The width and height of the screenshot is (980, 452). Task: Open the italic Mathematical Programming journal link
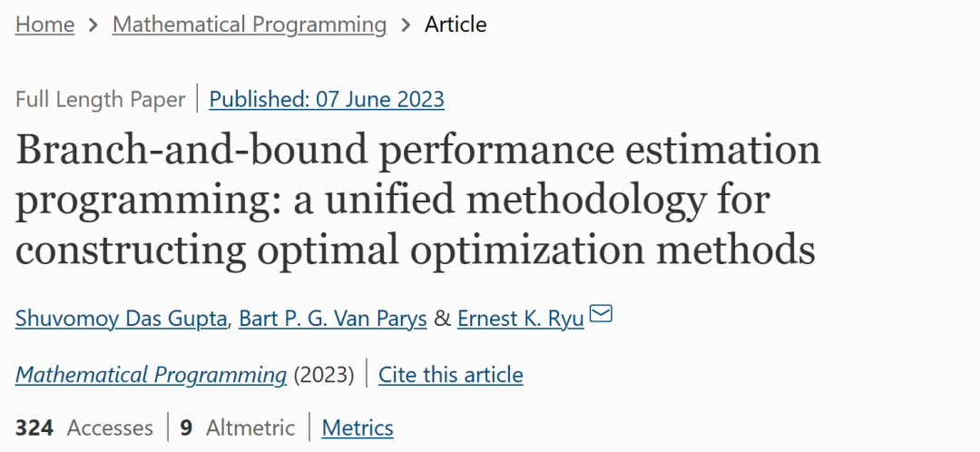coord(151,375)
